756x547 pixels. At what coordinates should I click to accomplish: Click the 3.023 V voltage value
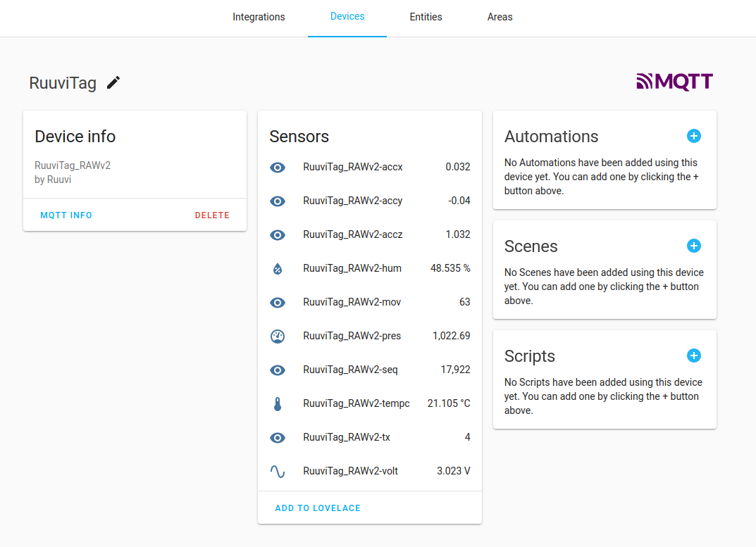[x=454, y=470]
